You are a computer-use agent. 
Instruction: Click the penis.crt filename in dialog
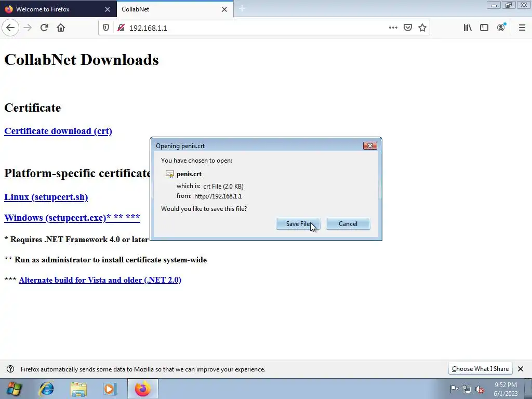point(189,174)
